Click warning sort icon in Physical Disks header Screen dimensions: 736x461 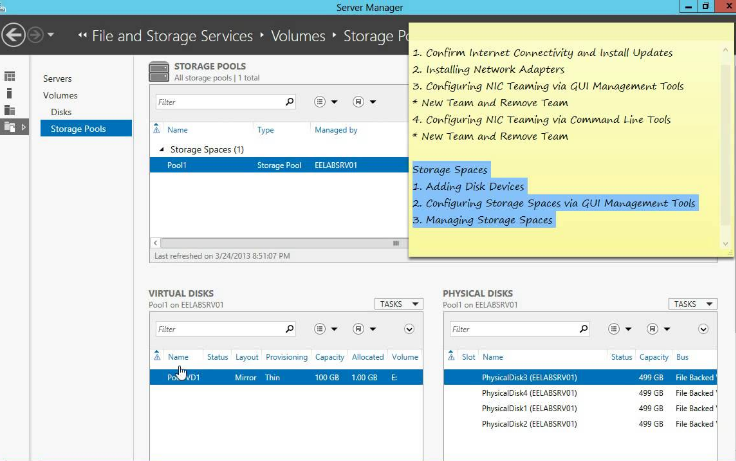pos(451,355)
